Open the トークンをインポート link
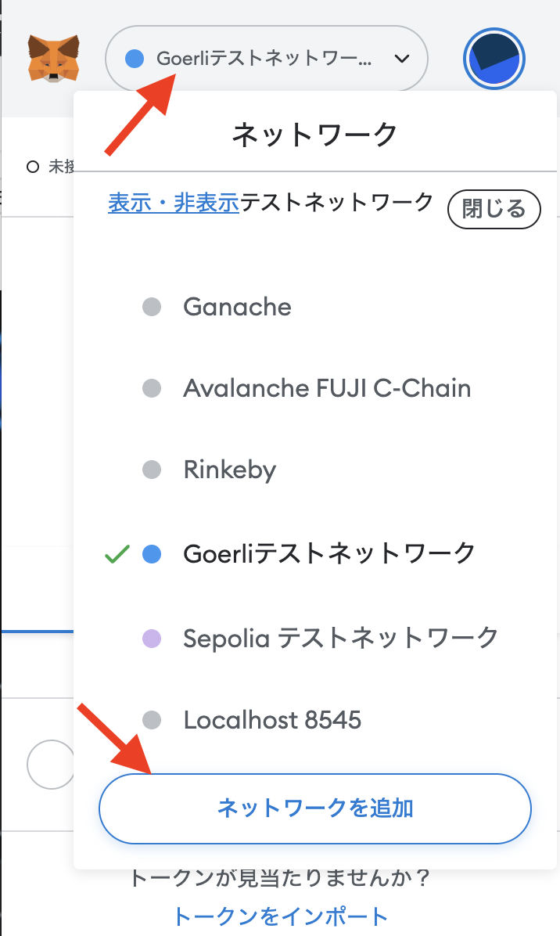The height and width of the screenshot is (936, 560). click(x=280, y=916)
